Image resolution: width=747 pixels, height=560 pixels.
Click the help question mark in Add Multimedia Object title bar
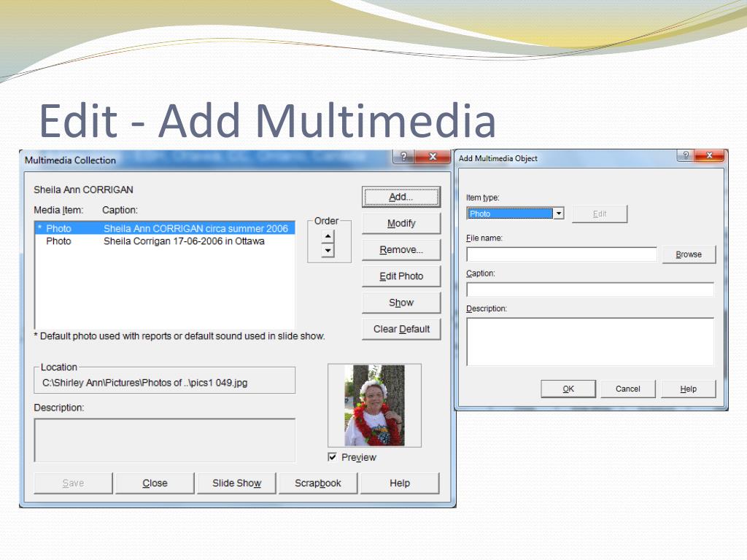[686, 156]
